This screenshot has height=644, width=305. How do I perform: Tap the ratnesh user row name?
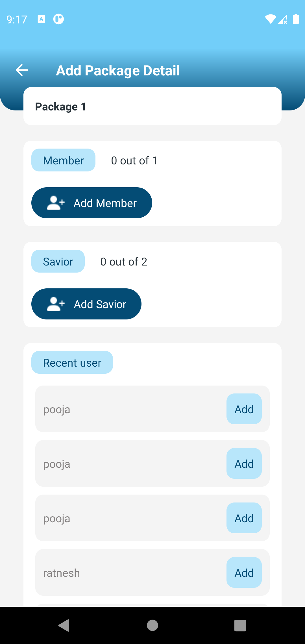[x=62, y=573]
